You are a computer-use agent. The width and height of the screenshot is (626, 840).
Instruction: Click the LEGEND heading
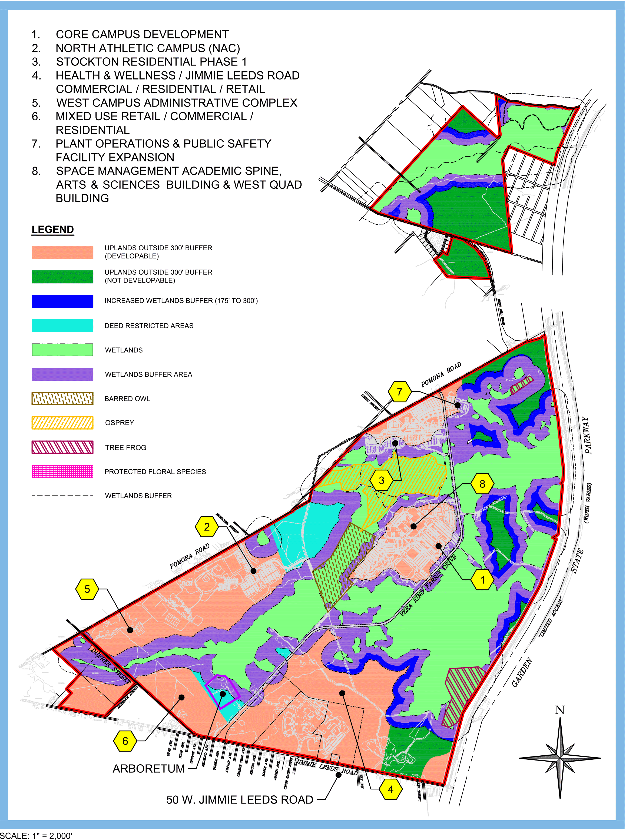tap(53, 230)
